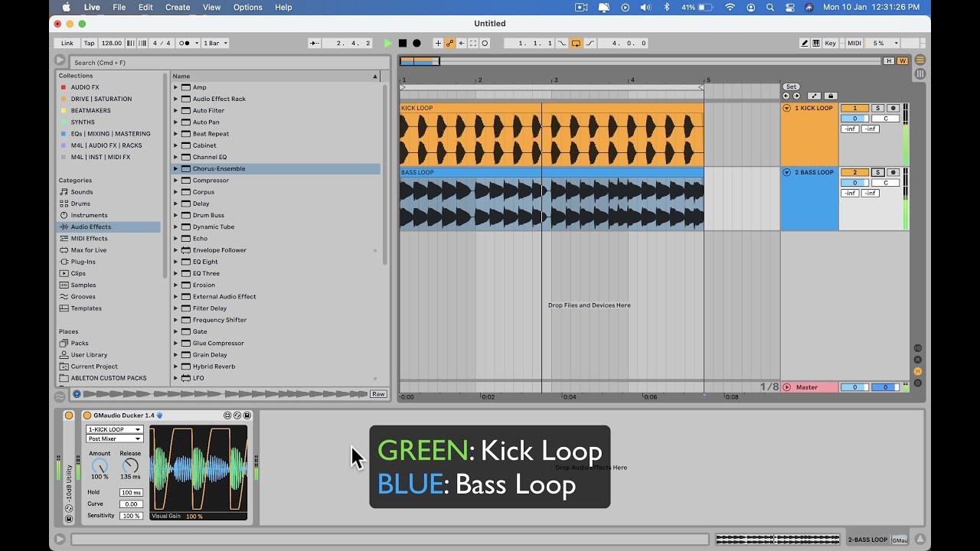Fold the 1 KICK LOOP track
Viewport: 980px width, 551px height.
click(x=787, y=109)
